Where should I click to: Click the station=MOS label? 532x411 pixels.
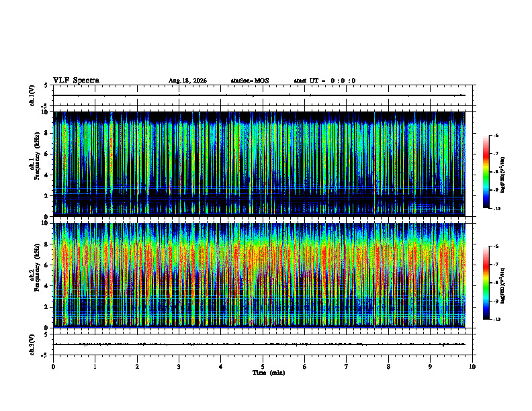click(250, 81)
